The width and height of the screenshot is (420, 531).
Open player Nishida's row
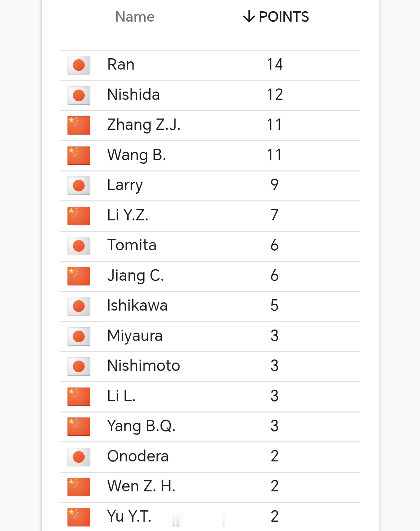[210, 95]
